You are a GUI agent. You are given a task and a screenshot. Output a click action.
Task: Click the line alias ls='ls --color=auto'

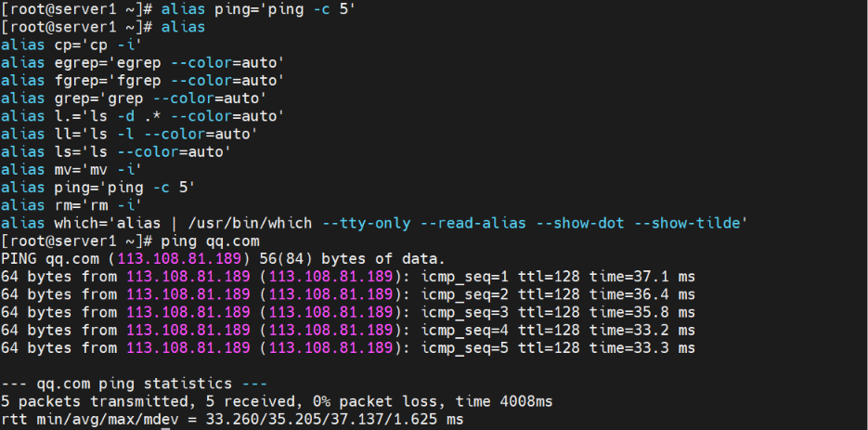coord(116,151)
